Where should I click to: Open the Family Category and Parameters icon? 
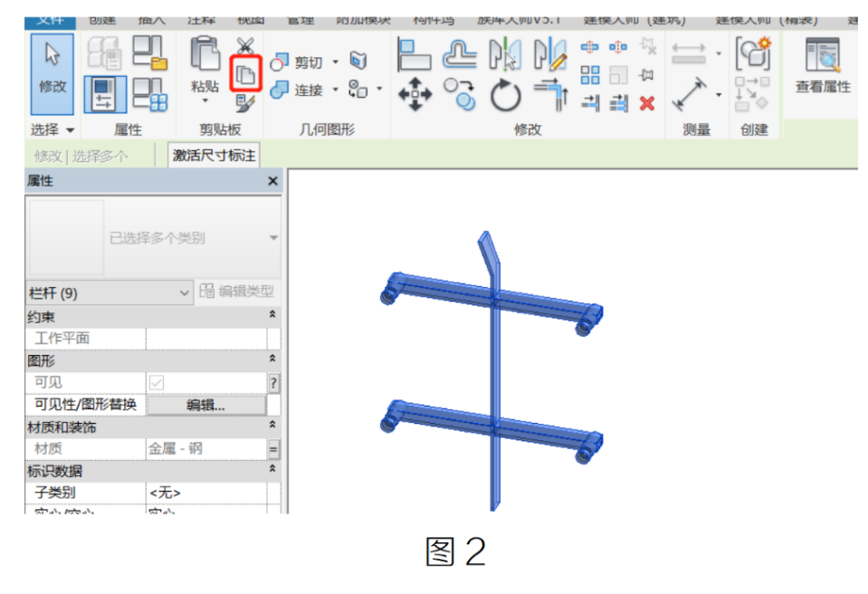coord(150,53)
